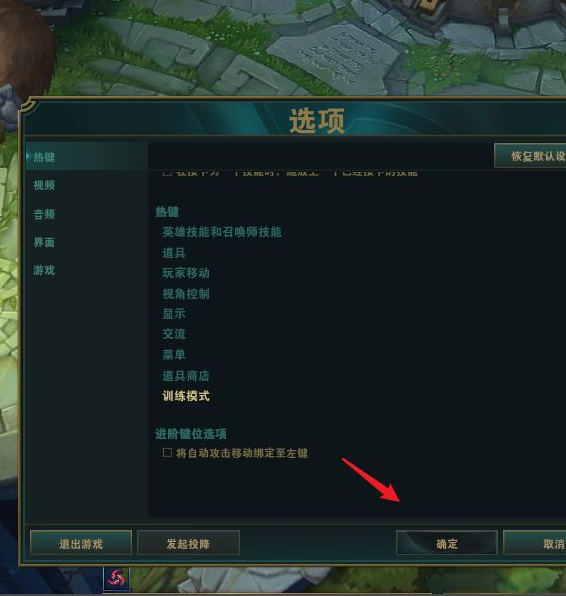Screen dimensions: 566x596
Task: Click the 确定 confirm button
Action: 447,544
